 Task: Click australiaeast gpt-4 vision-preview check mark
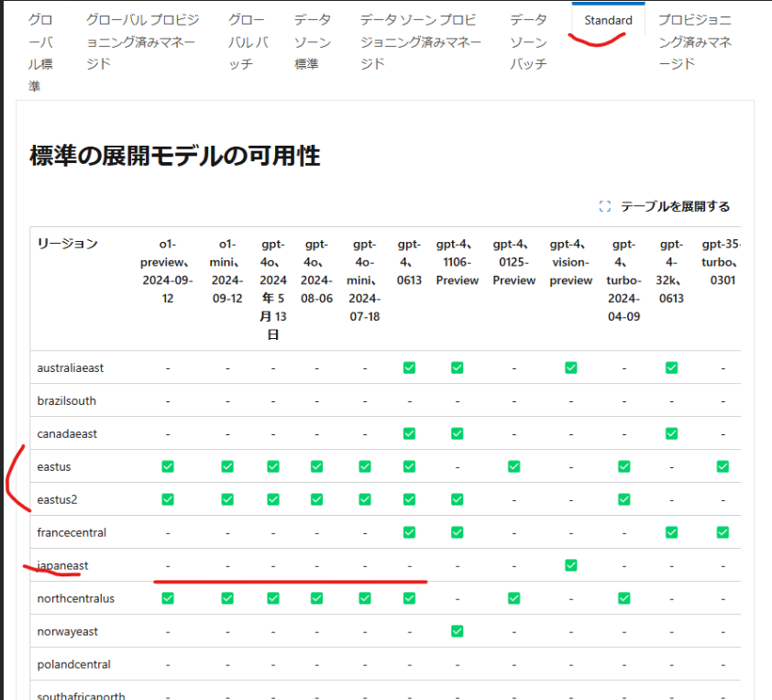coord(570,367)
